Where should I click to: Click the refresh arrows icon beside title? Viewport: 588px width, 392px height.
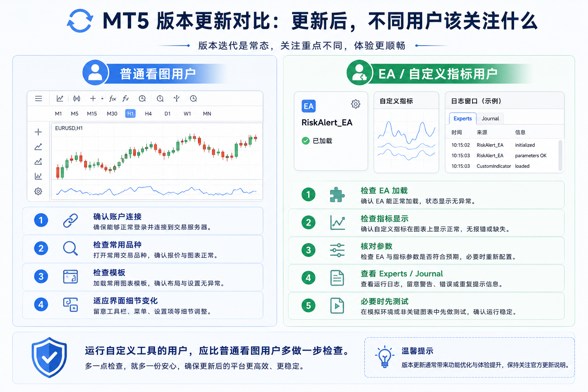(80, 21)
